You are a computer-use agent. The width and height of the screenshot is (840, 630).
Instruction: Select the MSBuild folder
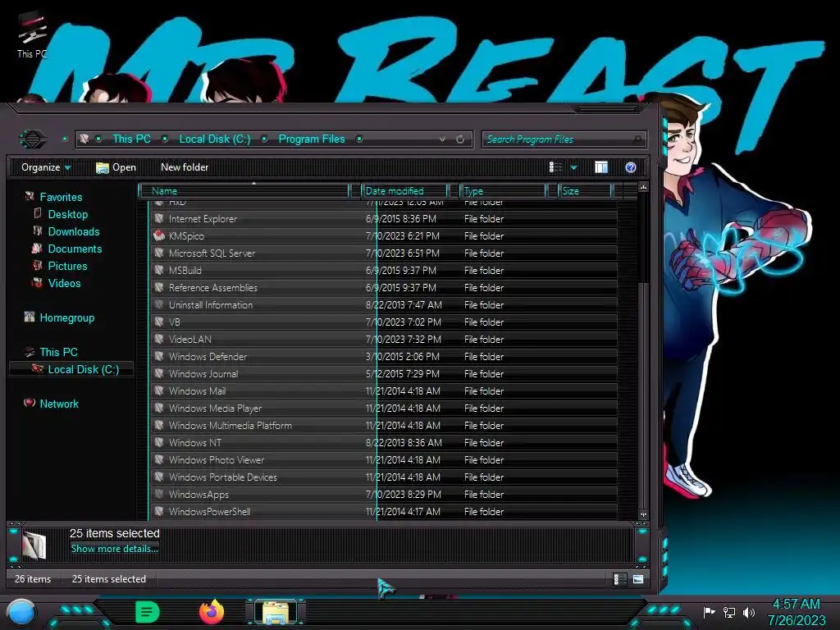click(x=384, y=270)
